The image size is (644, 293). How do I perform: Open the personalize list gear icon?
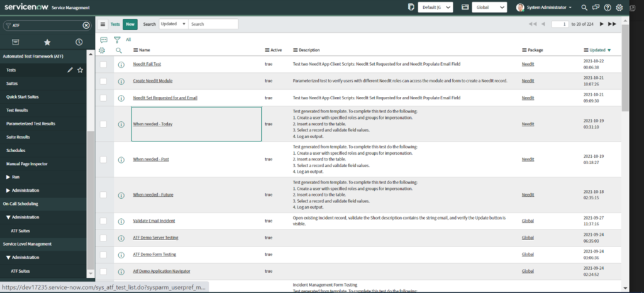tap(102, 50)
